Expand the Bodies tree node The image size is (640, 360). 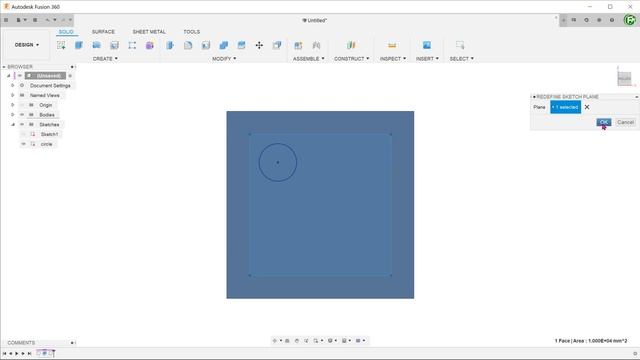pyautogui.click(x=13, y=115)
